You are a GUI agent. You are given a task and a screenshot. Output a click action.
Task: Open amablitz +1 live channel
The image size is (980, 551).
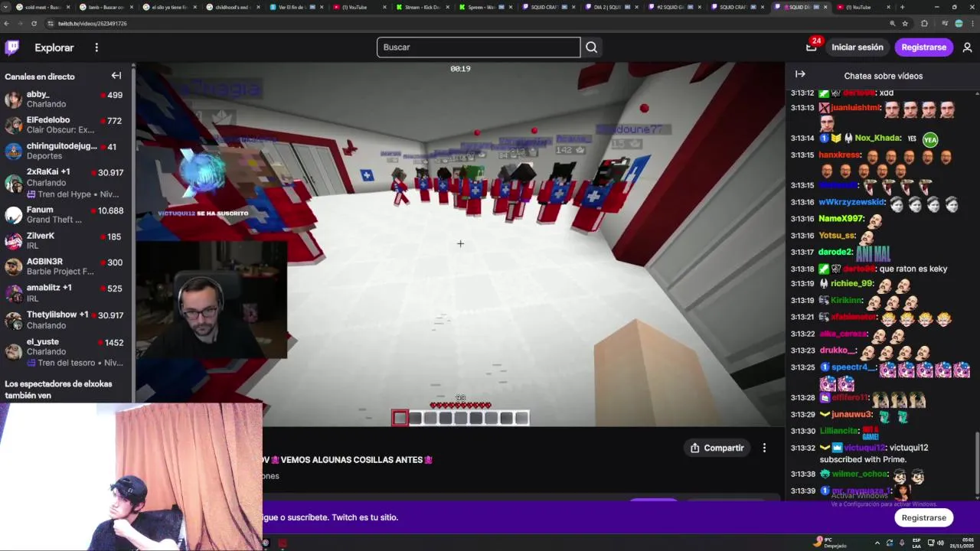67,292
